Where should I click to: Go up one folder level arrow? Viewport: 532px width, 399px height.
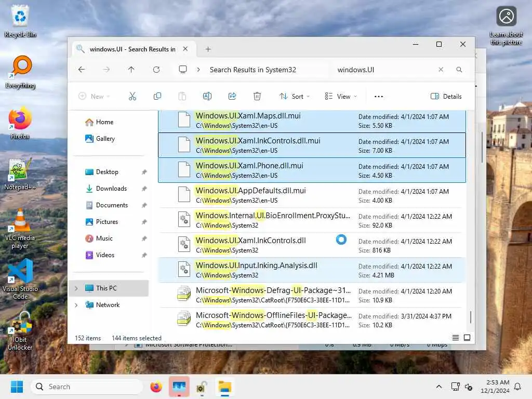[x=131, y=70]
